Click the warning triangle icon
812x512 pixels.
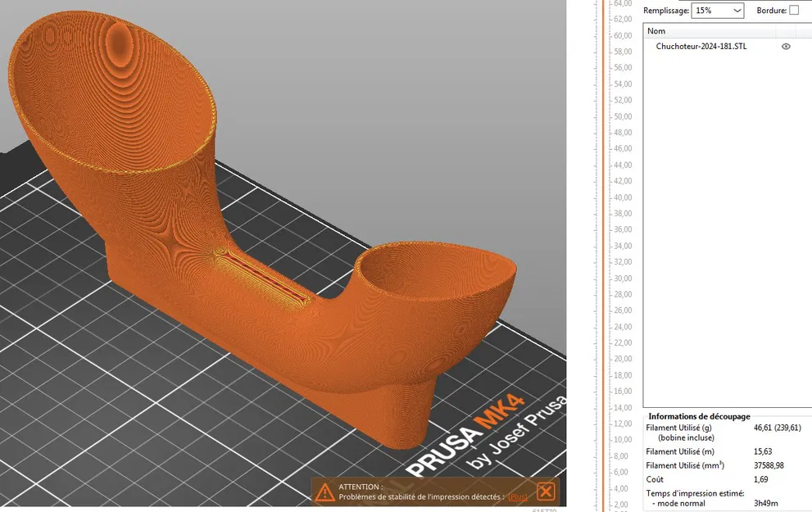[x=324, y=492]
